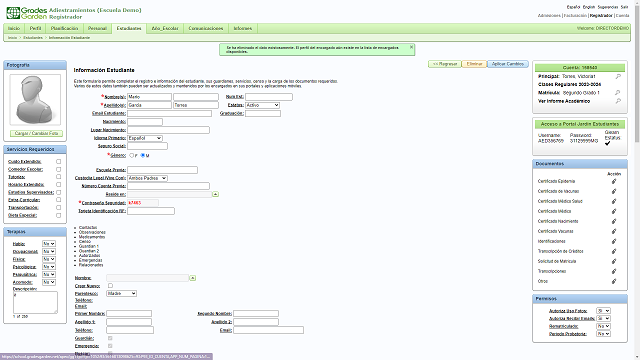Open the Comunicaciones tab
640x360 pixels.
click(x=206, y=28)
